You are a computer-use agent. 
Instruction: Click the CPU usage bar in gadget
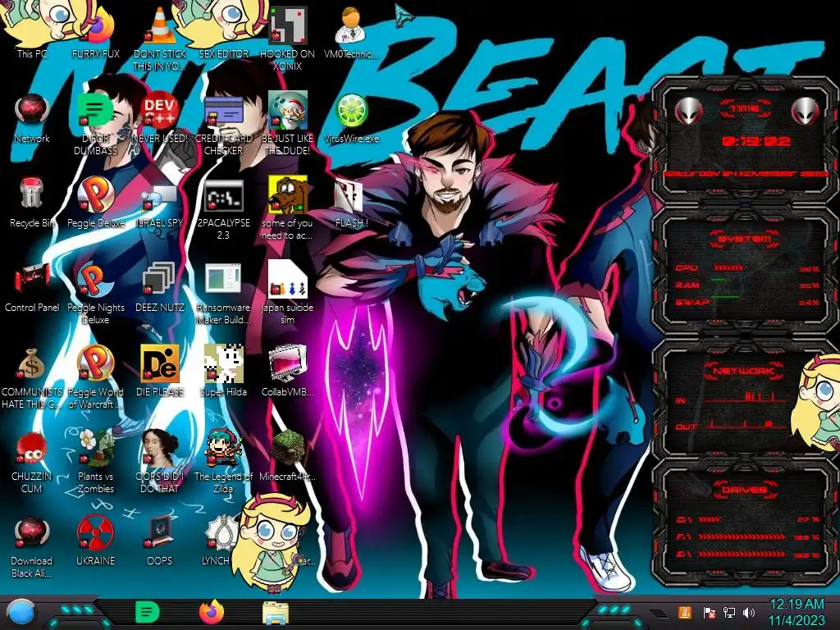(728, 268)
